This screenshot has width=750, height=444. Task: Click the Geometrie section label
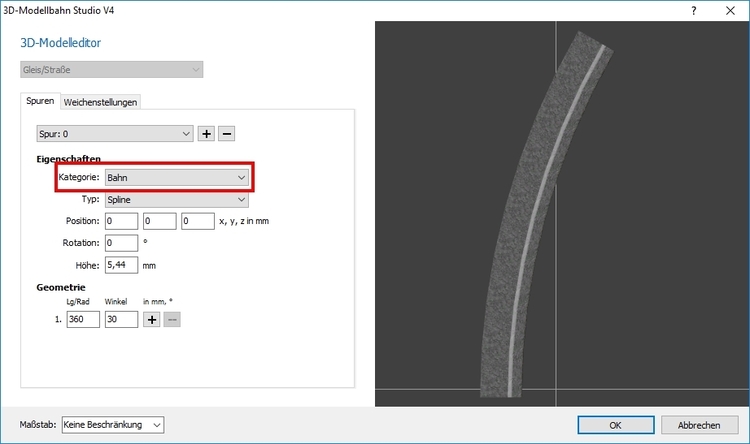[x=61, y=288]
